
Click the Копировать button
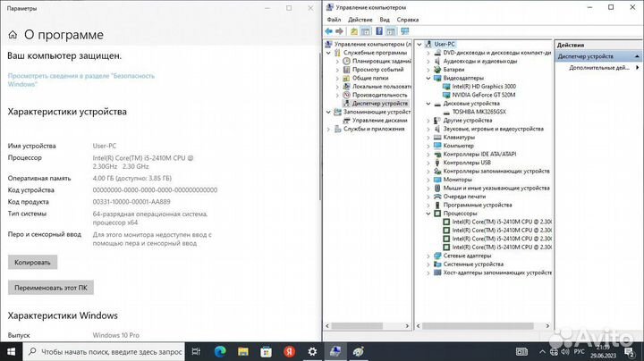34,262
